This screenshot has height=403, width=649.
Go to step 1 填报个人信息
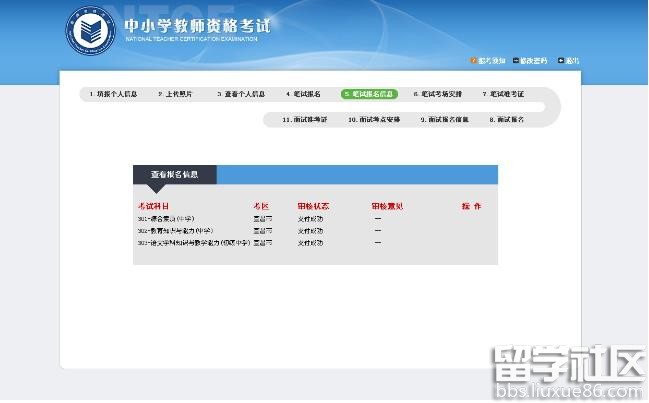coord(113,94)
